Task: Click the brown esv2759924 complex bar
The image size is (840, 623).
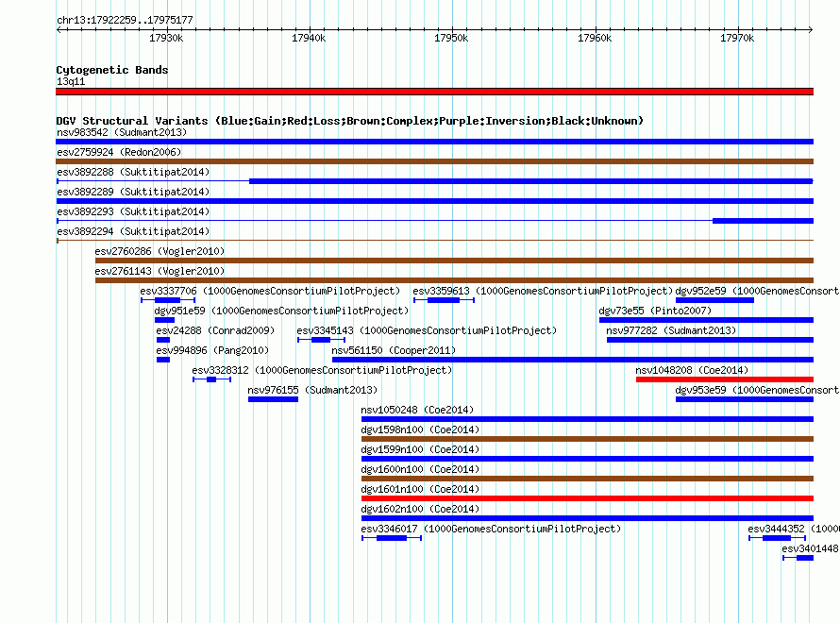Action: (434, 161)
